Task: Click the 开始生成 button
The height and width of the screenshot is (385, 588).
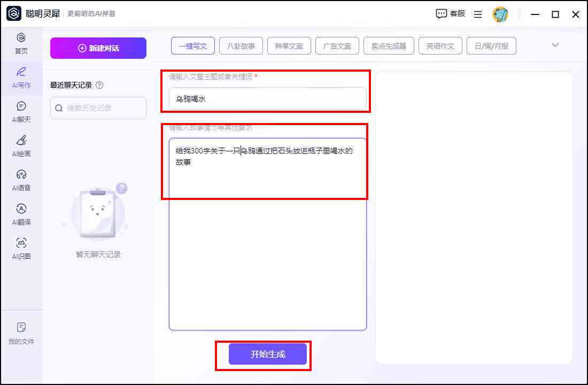Action: point(268,354)
